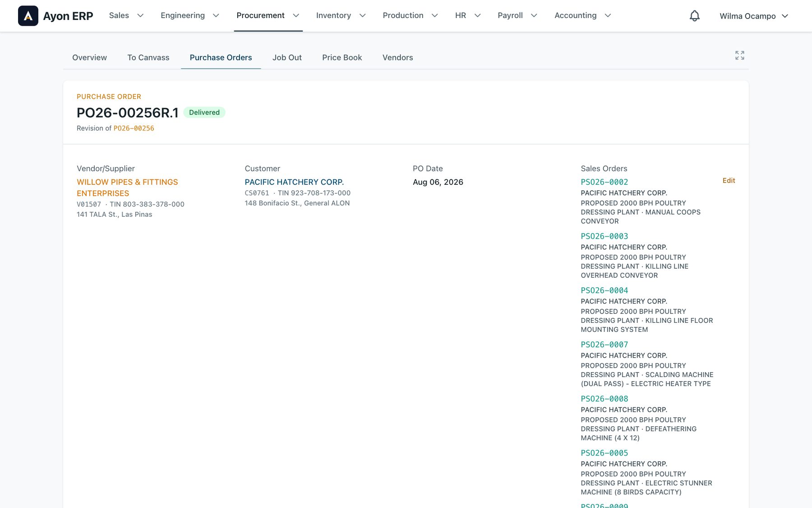This screenshot has height=508, width=812.
Task: Click the Ayon ERP logo icon
Action: [28, 16]
